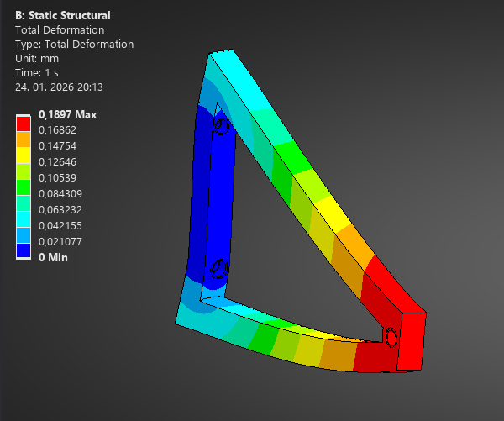Select the "Type: Total Deformation" label
Viewport: 504px width, 421px height.
74,44
